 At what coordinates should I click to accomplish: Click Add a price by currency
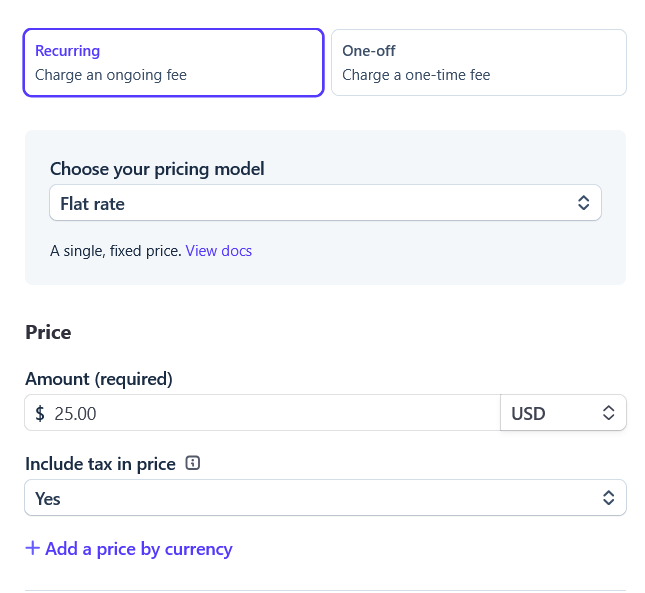point(139,549)
